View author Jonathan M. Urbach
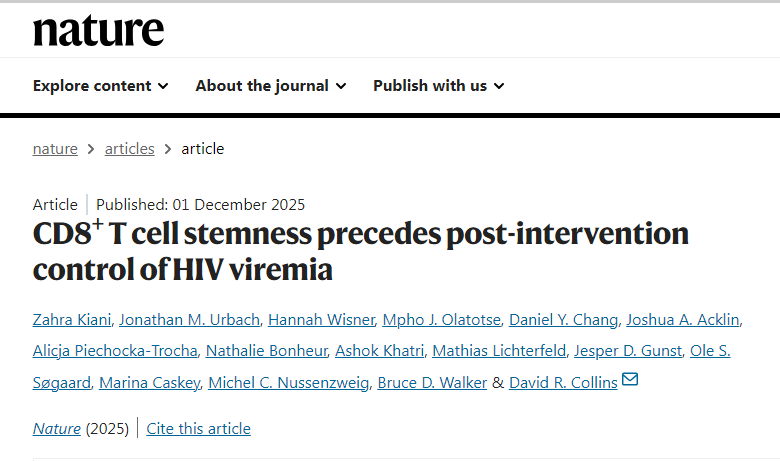Image resolution: width=780 pixels, height=461 pixels. click(190, 320)
